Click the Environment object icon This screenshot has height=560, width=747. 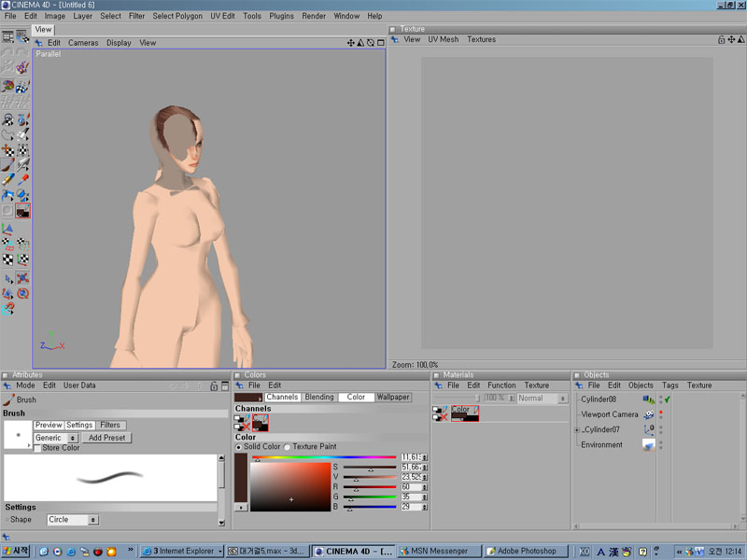(648, 445)
